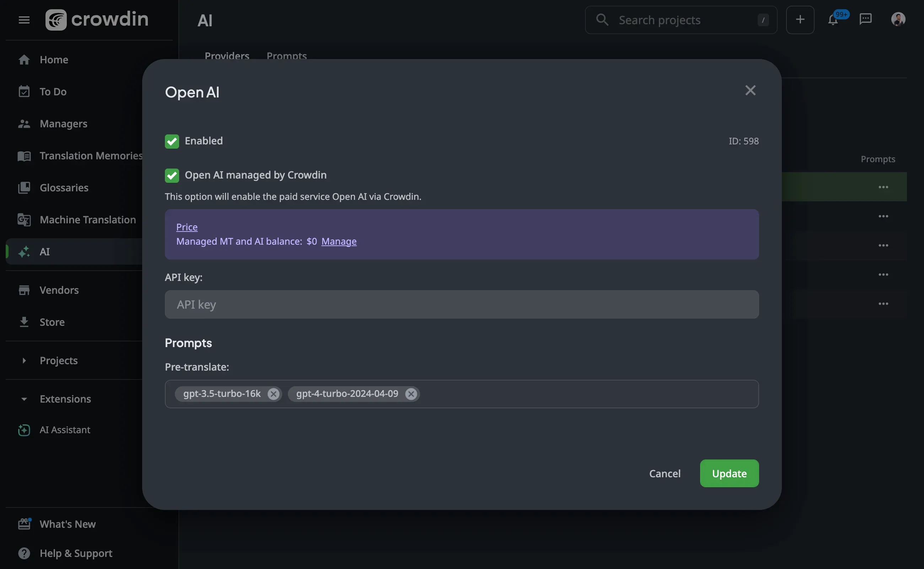Uncheck the Enabled checkbox

pos(172,142)
